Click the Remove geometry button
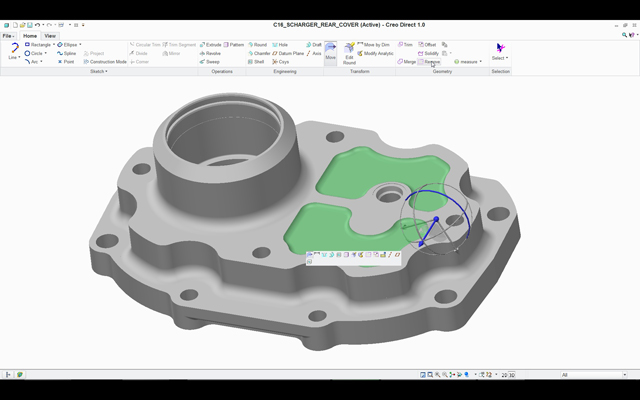This screenshot has width=640, height=400. tap(429, 62)
